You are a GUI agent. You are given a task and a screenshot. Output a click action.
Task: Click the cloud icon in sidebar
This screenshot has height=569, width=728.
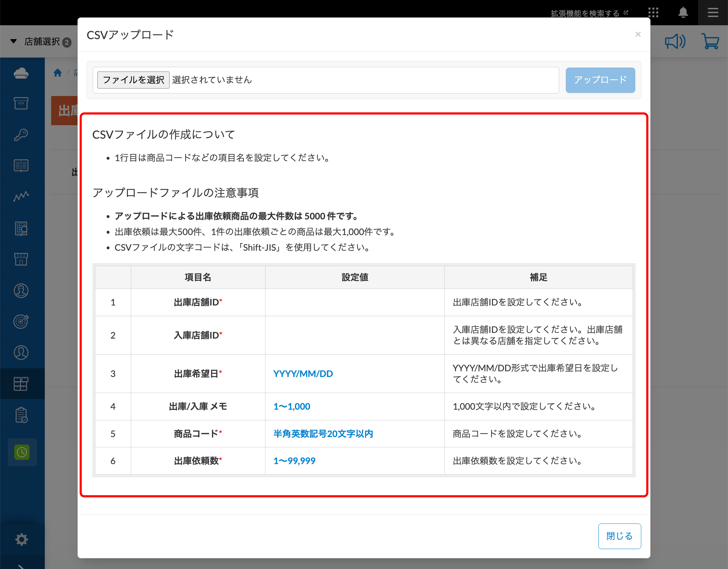point(21,73)
